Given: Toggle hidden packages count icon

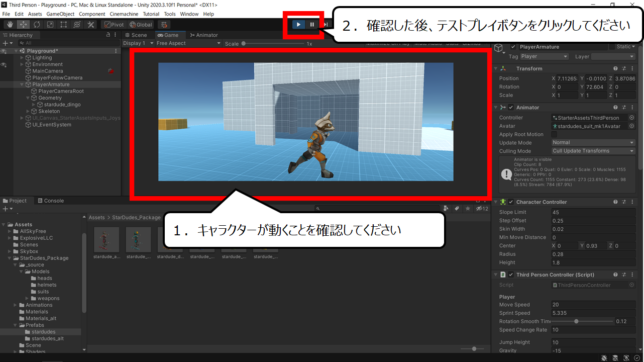Looking at the screenshot, I should (482, 208).
